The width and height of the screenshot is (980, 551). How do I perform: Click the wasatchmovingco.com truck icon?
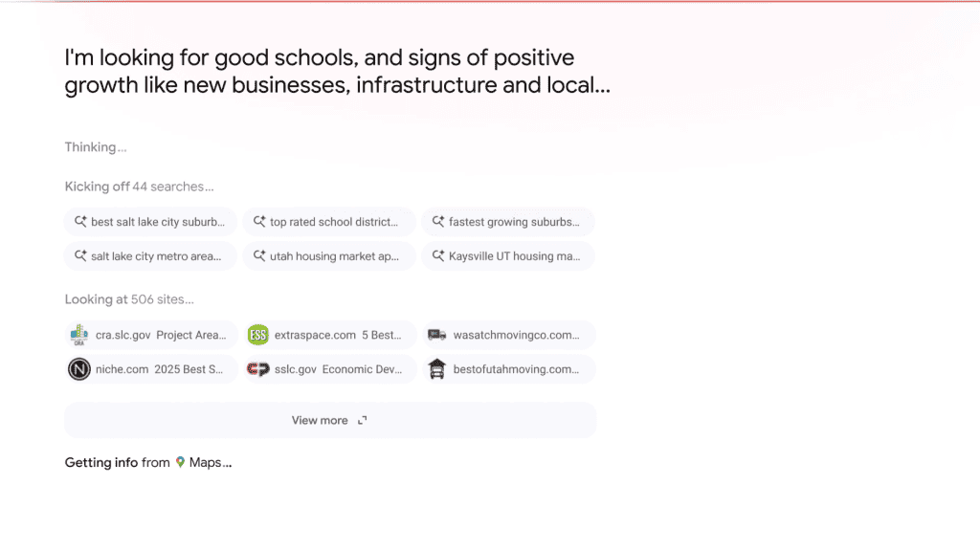pos(436,335)
